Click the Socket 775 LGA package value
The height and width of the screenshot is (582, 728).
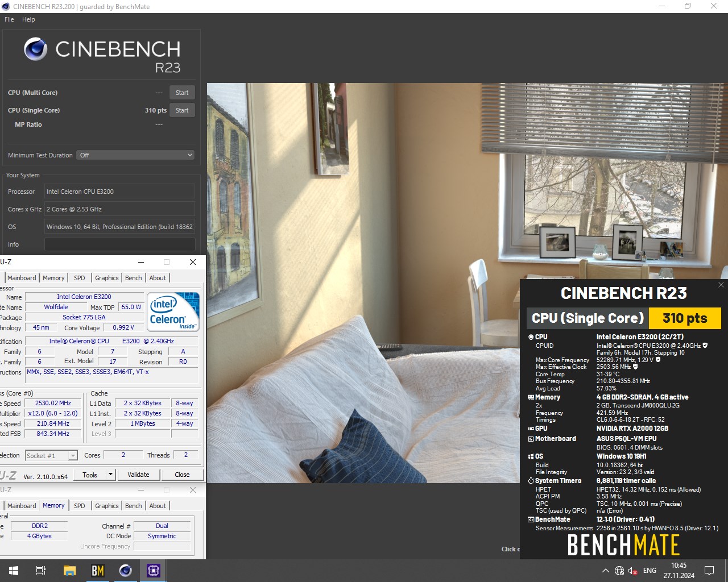tap(84, 317)
